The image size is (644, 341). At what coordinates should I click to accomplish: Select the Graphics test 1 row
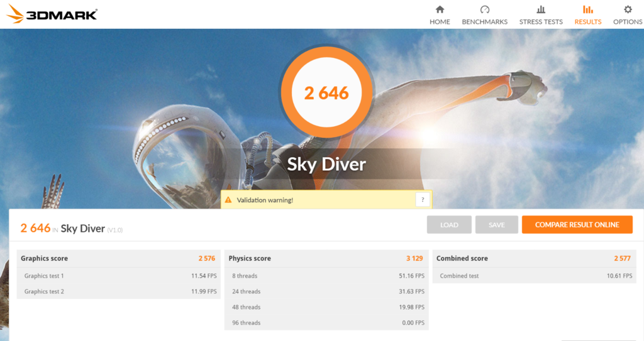point(118,276)
